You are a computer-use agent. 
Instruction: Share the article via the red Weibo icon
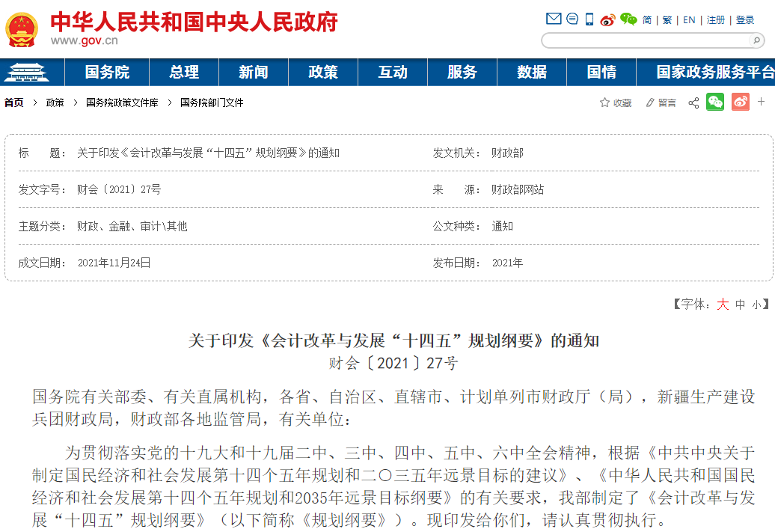pyautogui.click(x=740, y=103)
